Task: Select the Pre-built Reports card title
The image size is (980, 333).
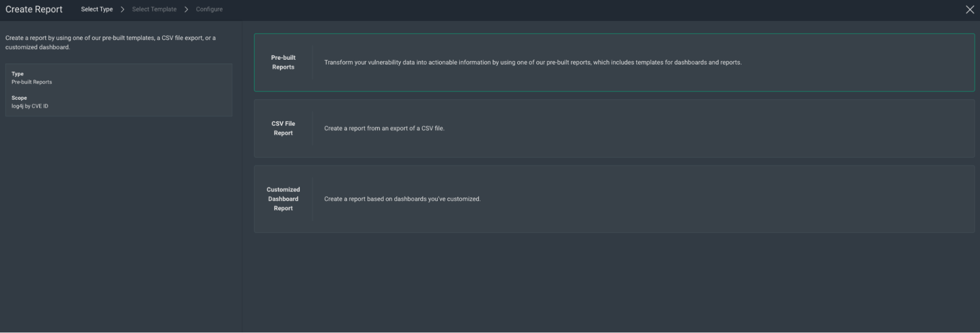Action: click(283, 62)
